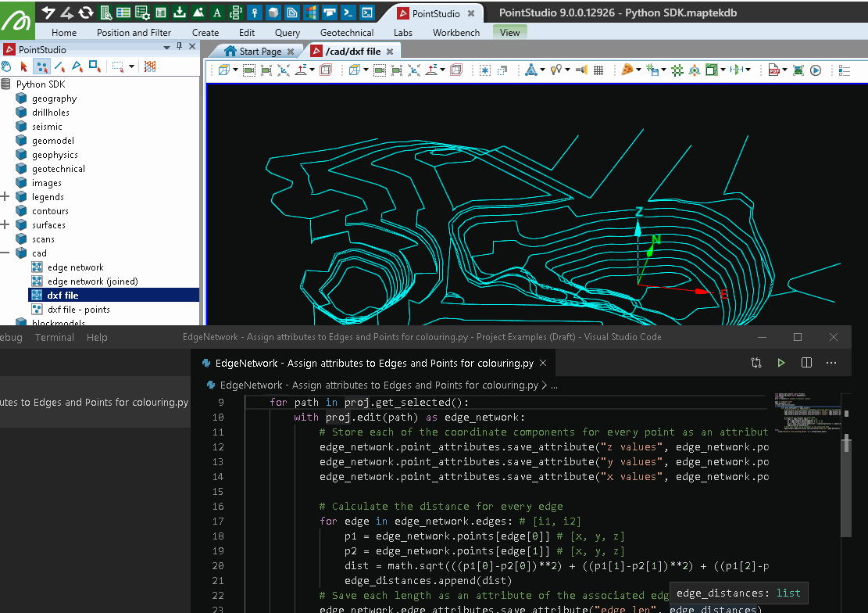868x613 pixels.
Task: Open the VS Code More Actions ellipsis
Action: [831, 363]
